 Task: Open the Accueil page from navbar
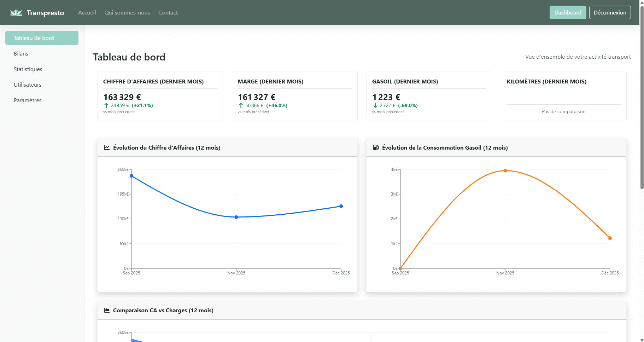click(x=87, y=13)
